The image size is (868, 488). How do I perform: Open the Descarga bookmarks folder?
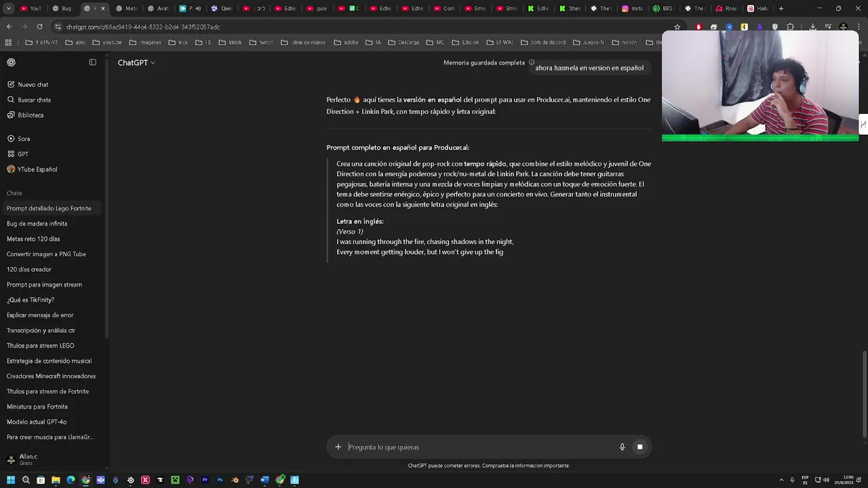coord(403,42)
